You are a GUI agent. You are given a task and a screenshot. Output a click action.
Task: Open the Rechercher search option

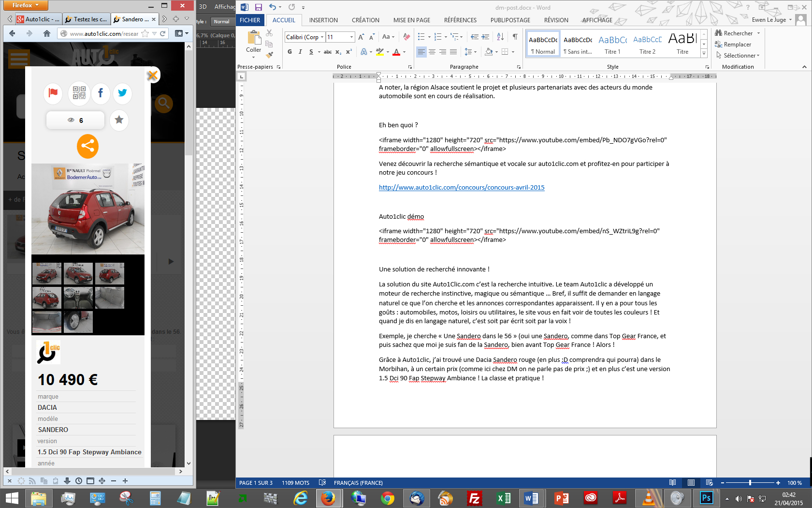(734, 33)
